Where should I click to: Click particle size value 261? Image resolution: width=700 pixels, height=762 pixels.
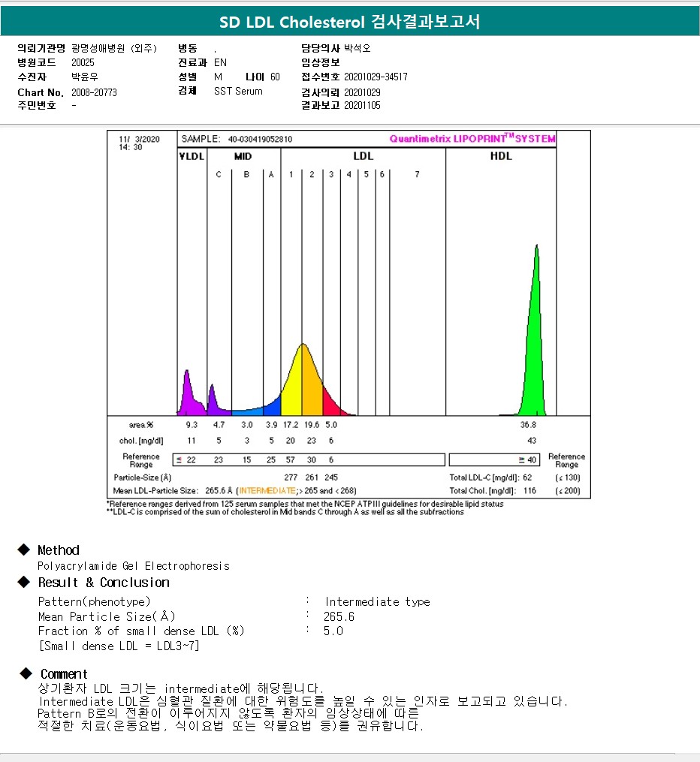point(312,477)
